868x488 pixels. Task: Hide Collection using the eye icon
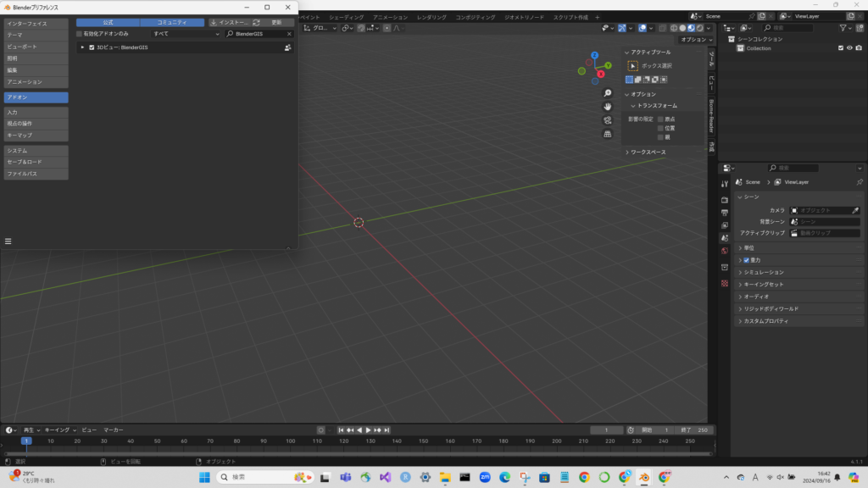(849, 48)
